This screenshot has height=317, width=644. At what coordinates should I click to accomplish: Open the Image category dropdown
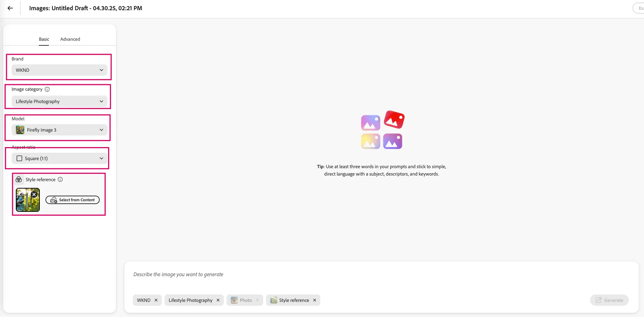pos(60,101)
